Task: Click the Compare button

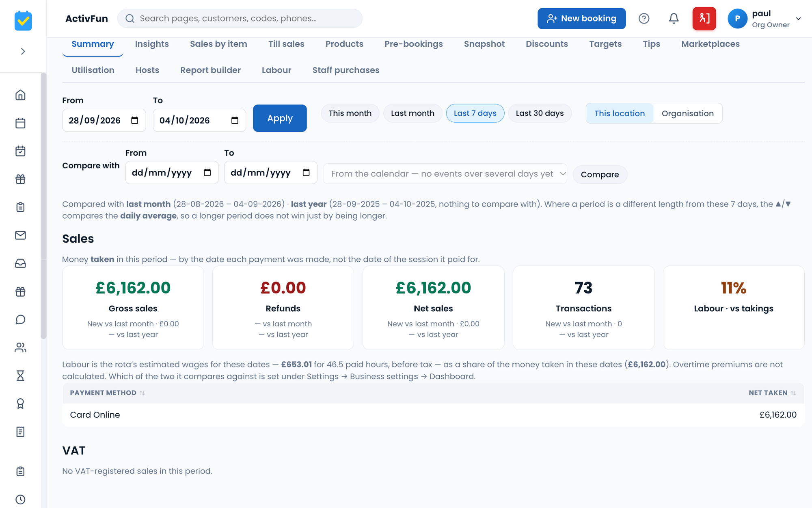Action: (x=600, y=174)
